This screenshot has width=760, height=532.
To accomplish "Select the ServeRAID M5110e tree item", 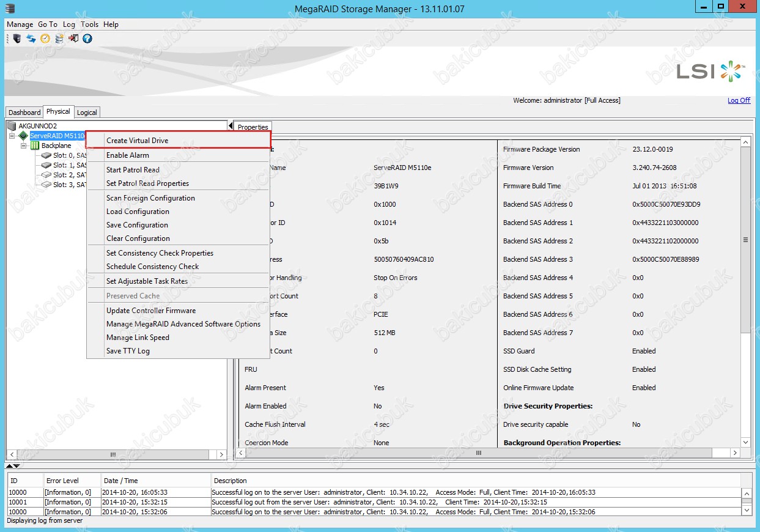I will coord(57,136).
